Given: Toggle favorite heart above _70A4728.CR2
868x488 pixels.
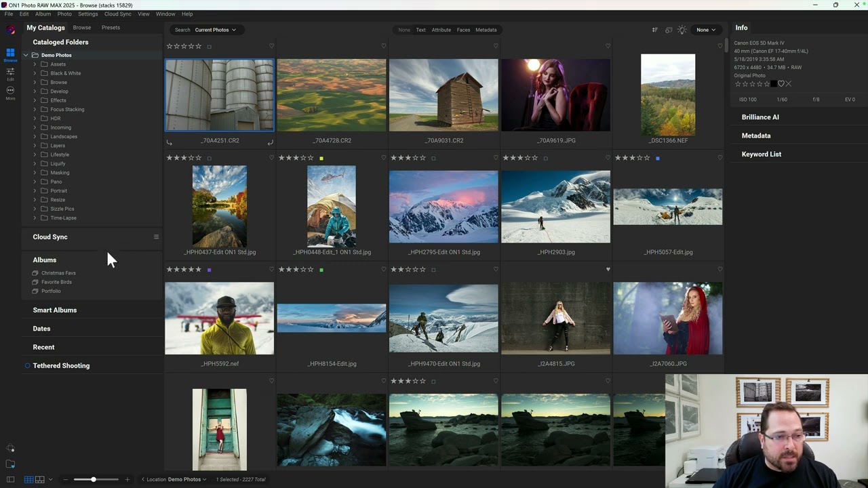Looking at the screenshot, I should (384, 46).
